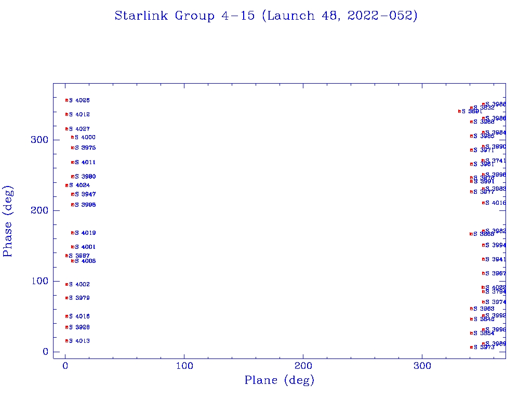
Task: Click the "S 4024" satellite label
Action: point(79,185)
